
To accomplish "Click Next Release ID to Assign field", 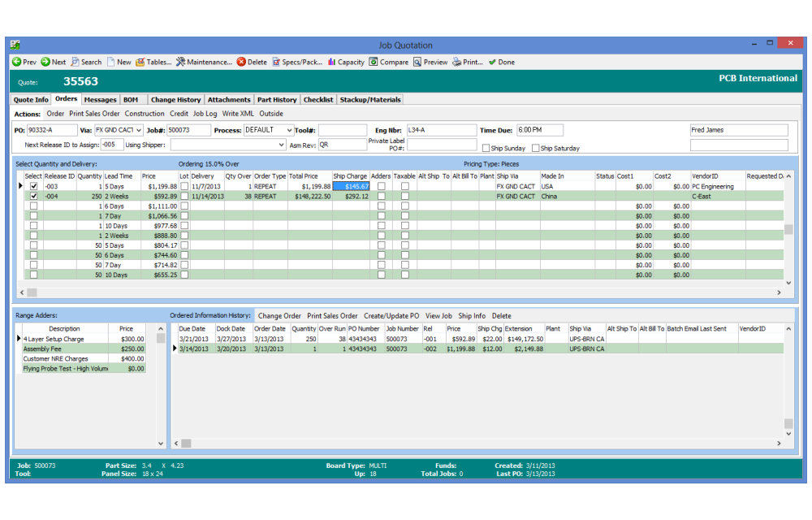I will (112, 145).
